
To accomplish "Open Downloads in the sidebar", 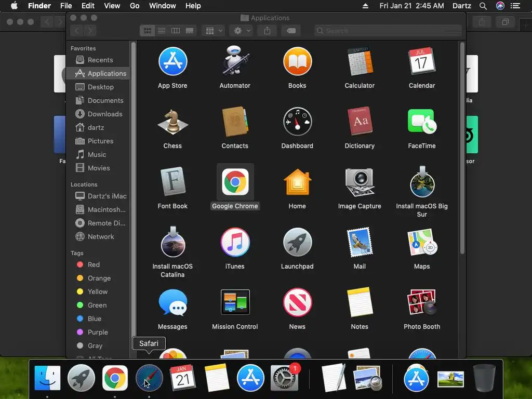I will click(x=98, y=114).
